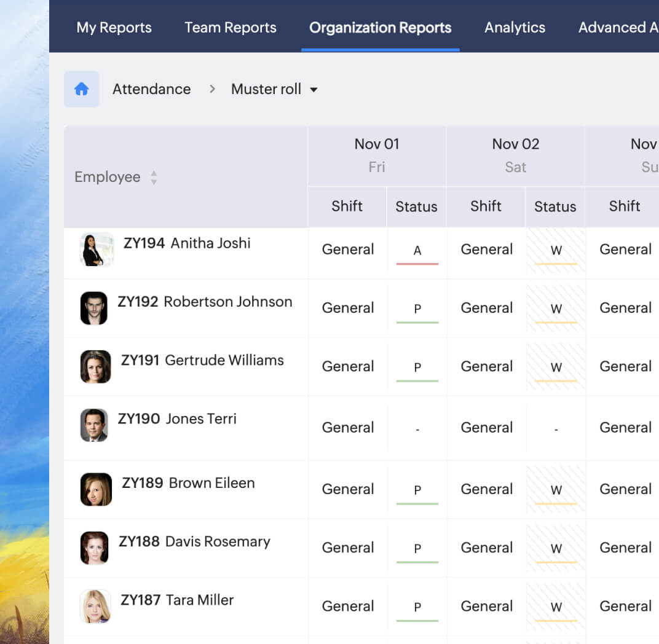Select the Organization Reports tab

pos(380,28)
